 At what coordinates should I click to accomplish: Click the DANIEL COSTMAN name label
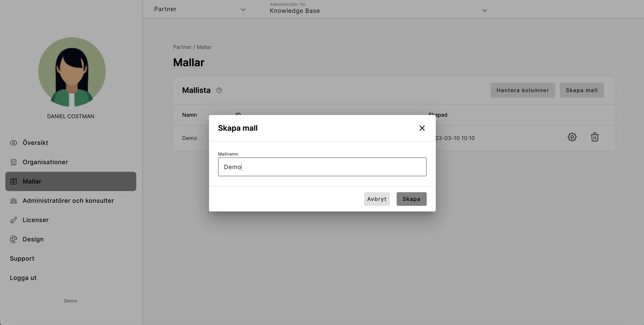tap(71, 116)
